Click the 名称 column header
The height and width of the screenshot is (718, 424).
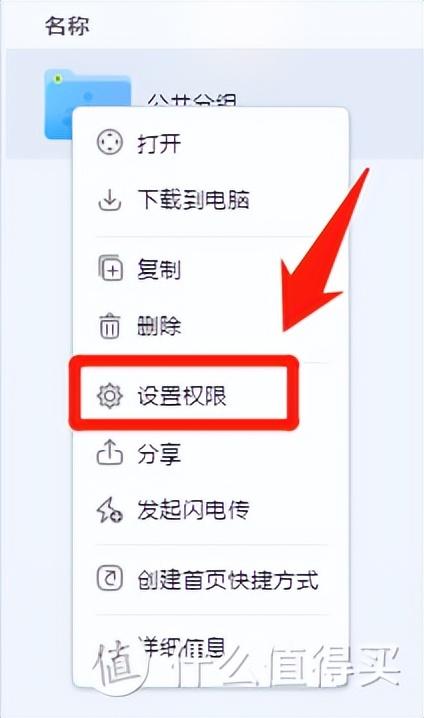point(67,26)
